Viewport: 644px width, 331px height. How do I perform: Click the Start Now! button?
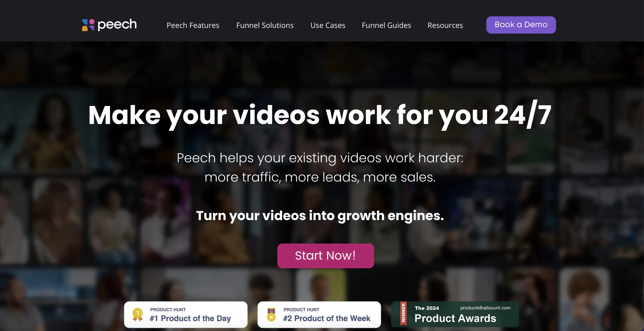tap(325, 256)
